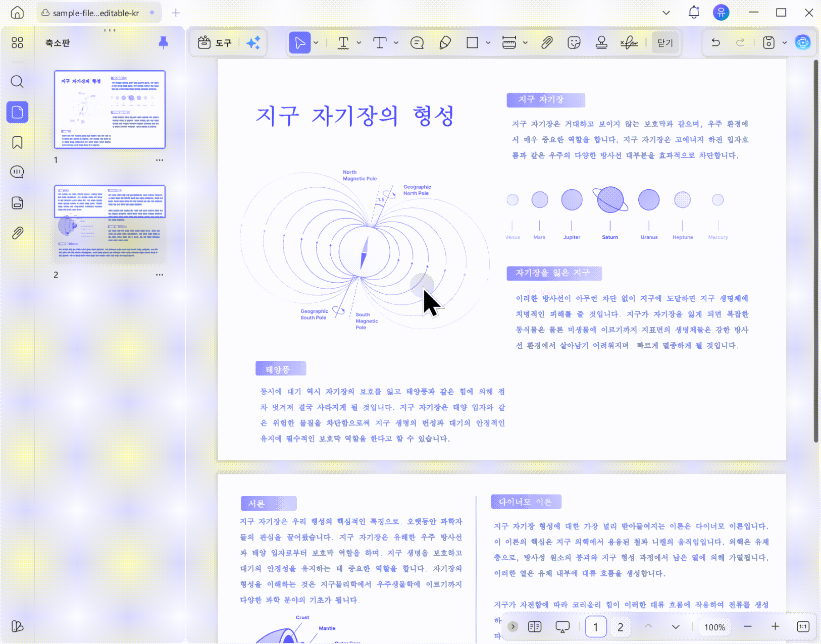Click the 지구 자기장의 형성 title
The image size is (821, 644).
[355, 116]
